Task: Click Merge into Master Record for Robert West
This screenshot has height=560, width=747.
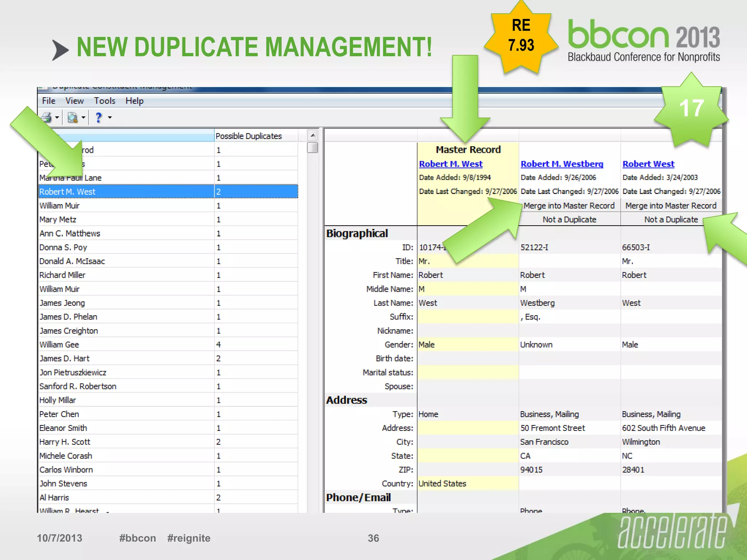Action: pyautogui.click(x=671, y=206)
